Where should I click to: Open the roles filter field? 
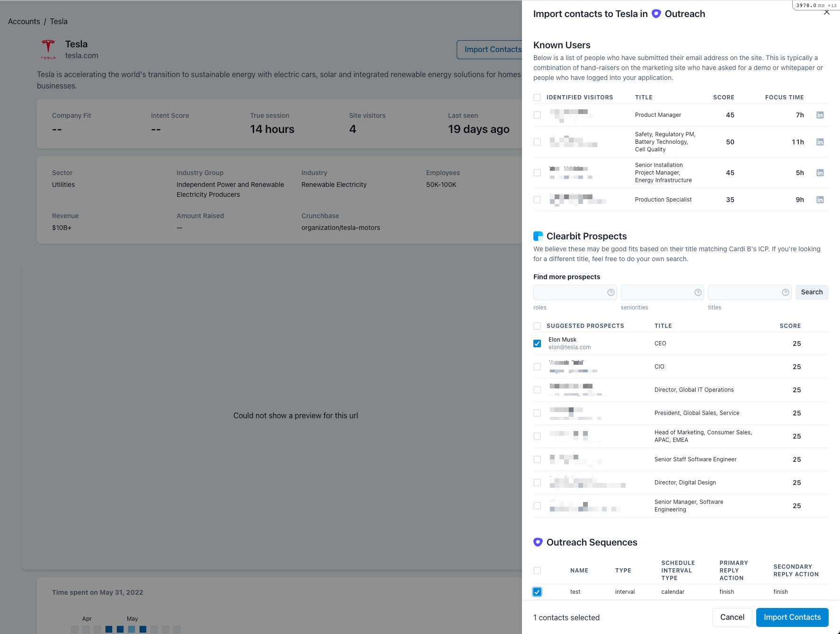click(x=570, y=292)
